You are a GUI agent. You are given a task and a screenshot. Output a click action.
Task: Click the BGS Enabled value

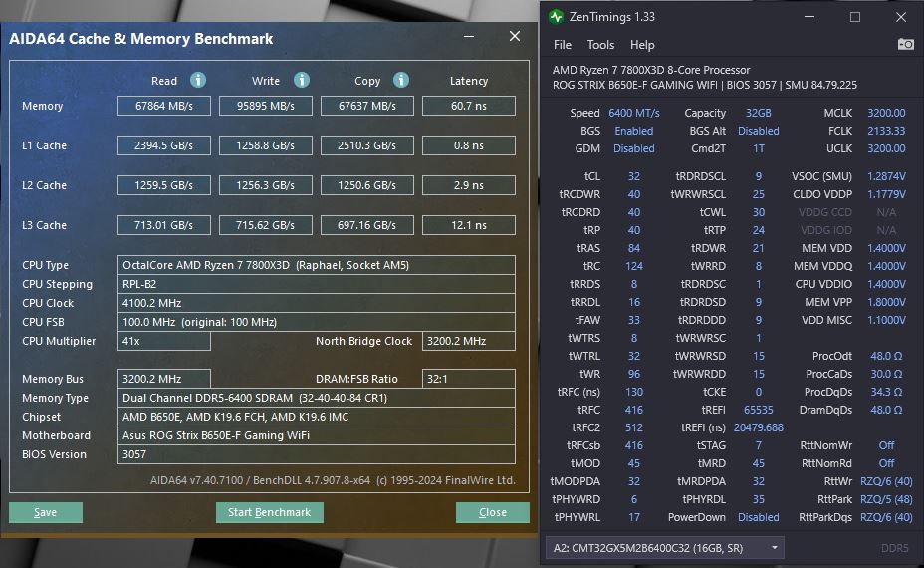(634, 131)
